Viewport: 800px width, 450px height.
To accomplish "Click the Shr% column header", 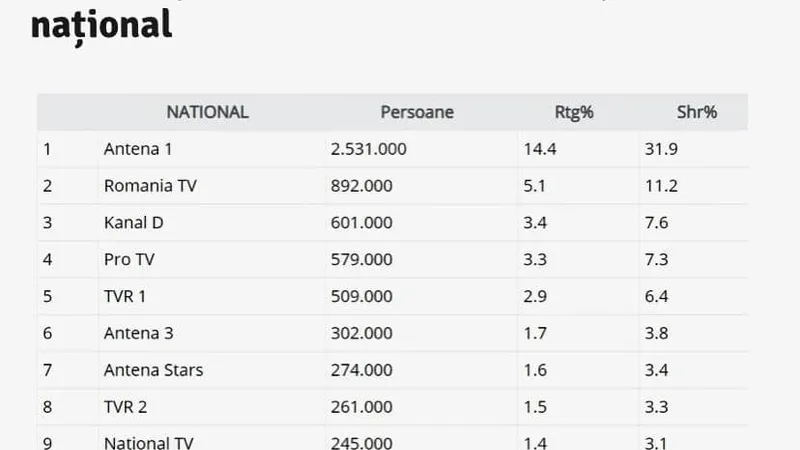I will pyautogui.click(x=697, y=112).
